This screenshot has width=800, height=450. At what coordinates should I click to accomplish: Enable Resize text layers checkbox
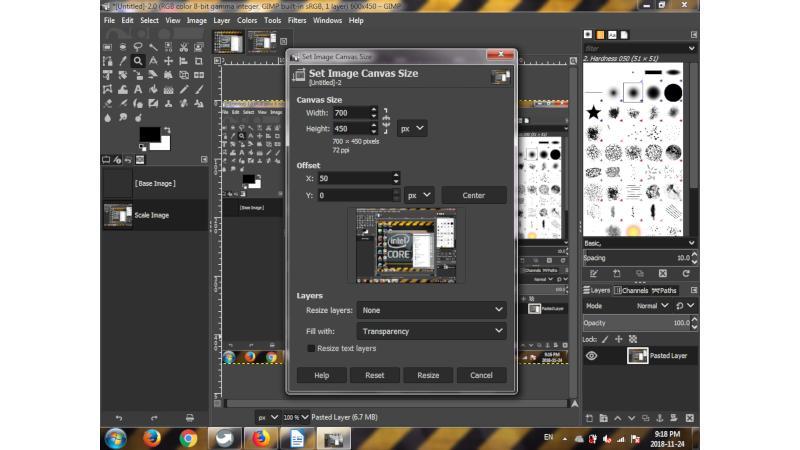tap(311, 348)
